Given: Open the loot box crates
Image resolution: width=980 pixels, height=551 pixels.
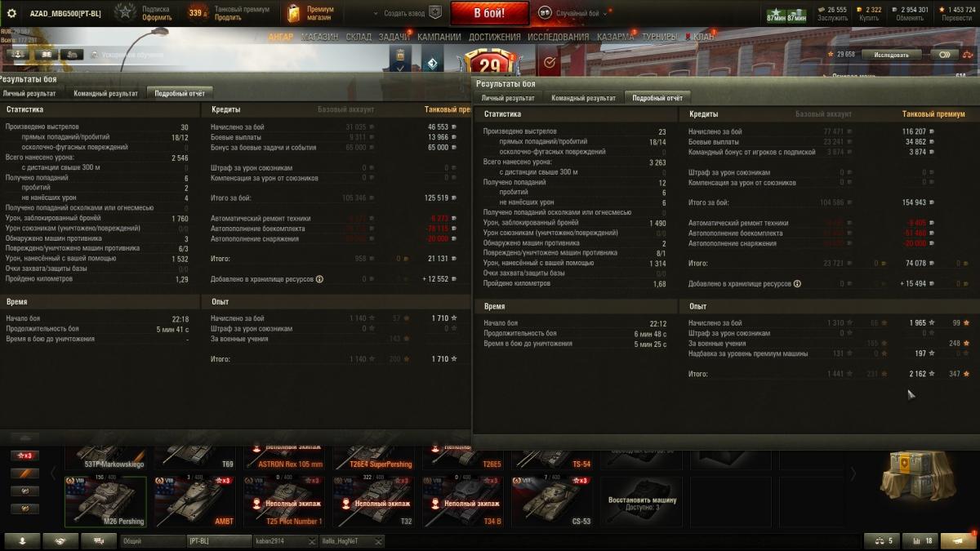Looking at the screenshot, I should point(918,476).
